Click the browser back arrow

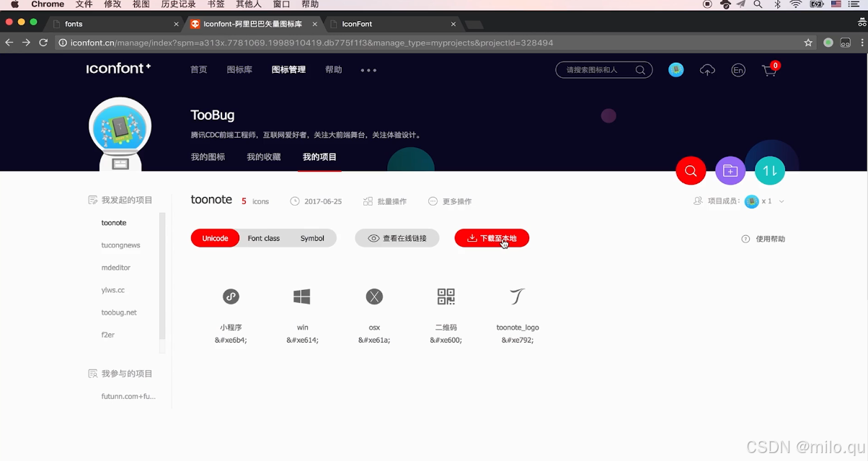click(x=9, y=43)
